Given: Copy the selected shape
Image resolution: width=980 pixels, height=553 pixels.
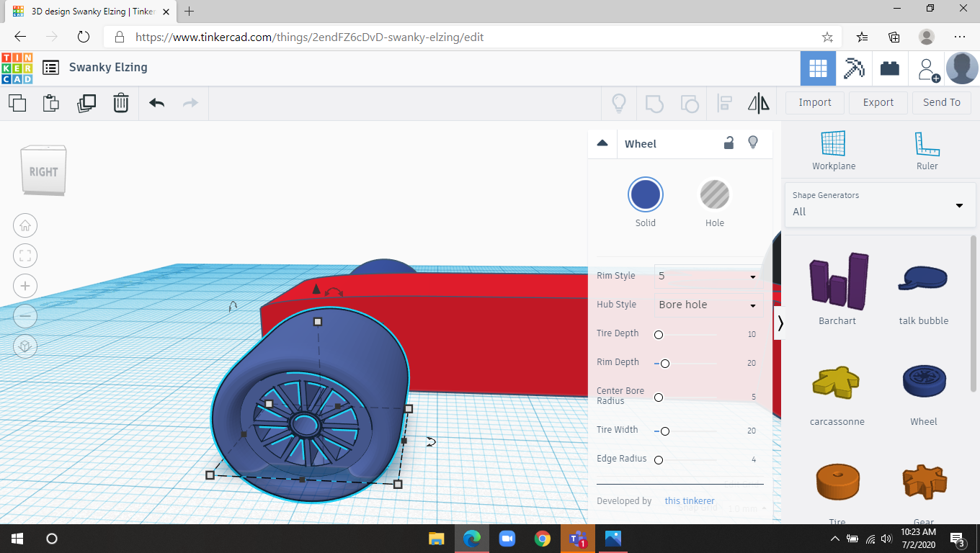Looking at the screenshot, I should click(17, 103).
